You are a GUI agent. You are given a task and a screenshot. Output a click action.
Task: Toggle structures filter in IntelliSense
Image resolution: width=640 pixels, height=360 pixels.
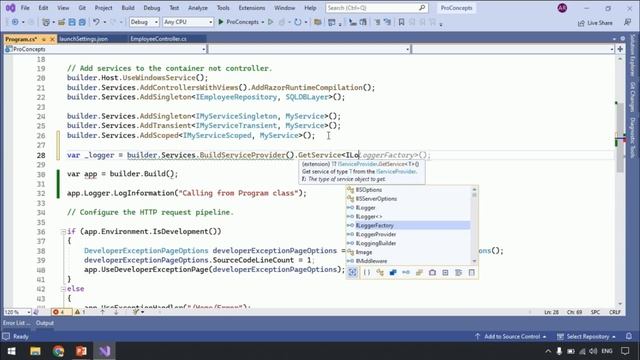pos(419,272)
